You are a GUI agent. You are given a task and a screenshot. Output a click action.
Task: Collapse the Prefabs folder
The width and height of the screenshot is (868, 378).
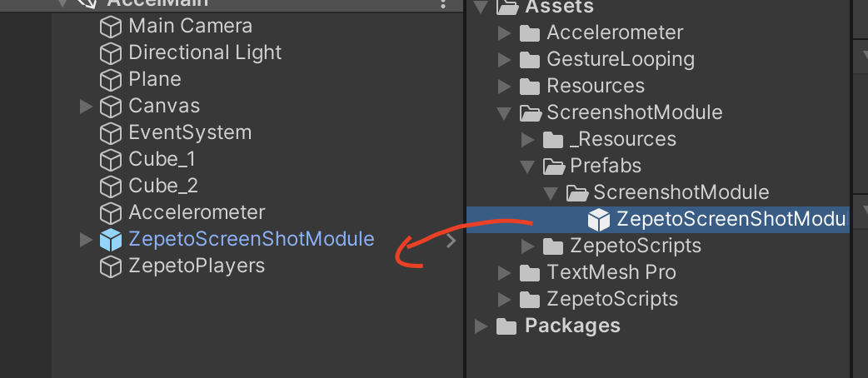[528, 166]
